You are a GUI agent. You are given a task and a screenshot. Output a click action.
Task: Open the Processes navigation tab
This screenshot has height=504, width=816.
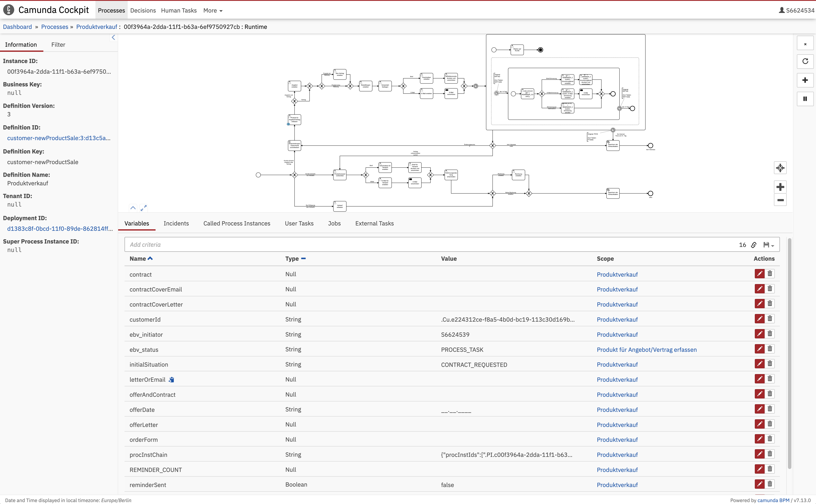pos(111,10)
